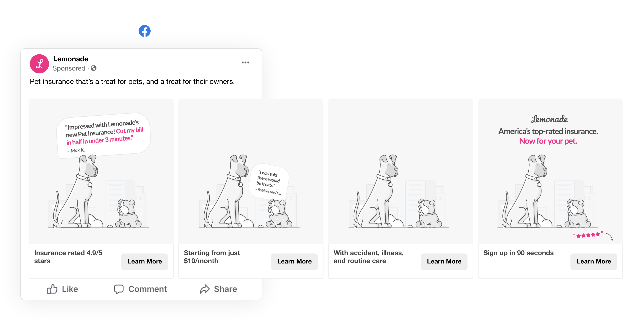644x319 pixels.
Task: Click the 'Now for your pet.' pink text
Action: 548,141
